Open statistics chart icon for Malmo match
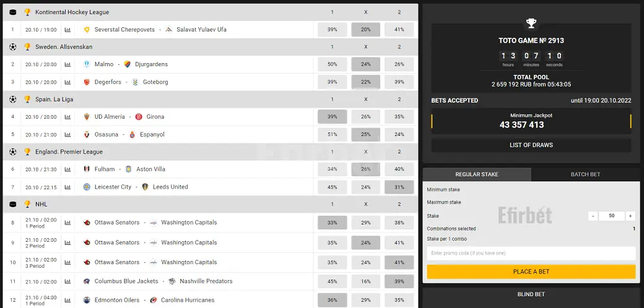 pyautogui.click(x=67, y=64)
